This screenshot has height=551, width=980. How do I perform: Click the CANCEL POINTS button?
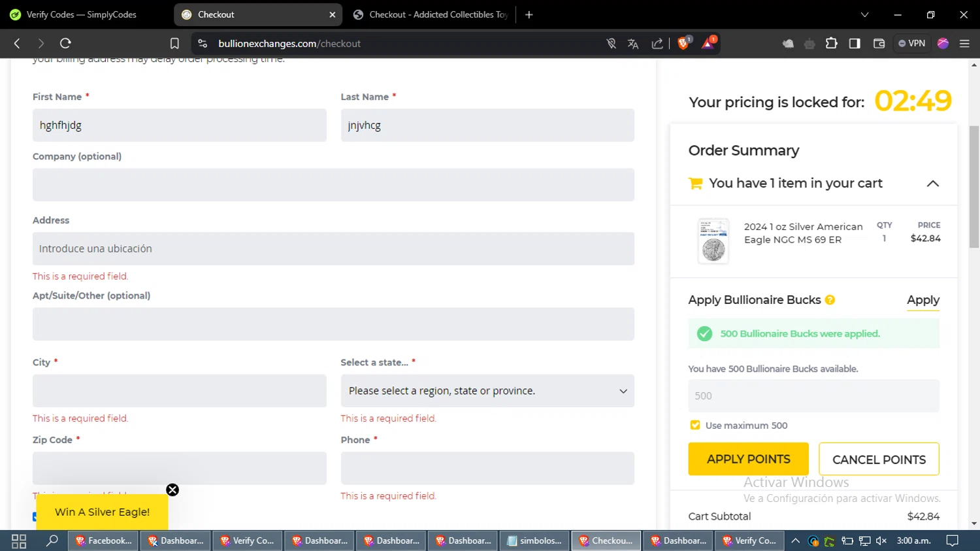(x=879, y=459)
